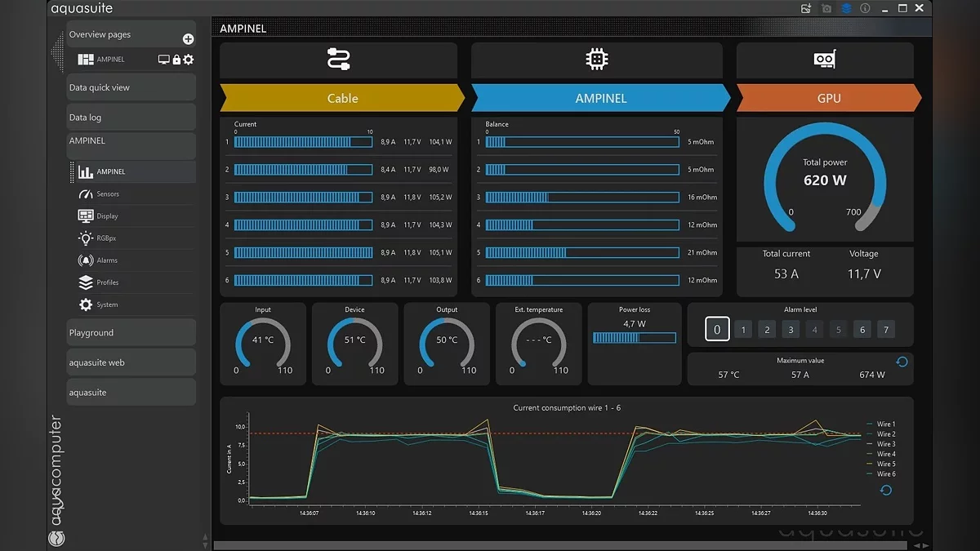The width and height of the screenshot is (980, 551).
Task: Click the graphics card icon above GPU
Action: (x=825, y=60)
